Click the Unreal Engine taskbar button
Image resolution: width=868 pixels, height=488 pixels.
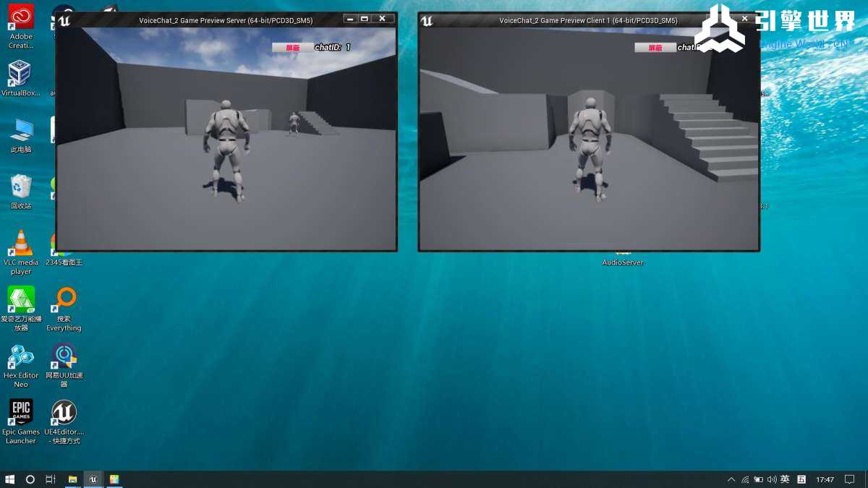pyautogui.click(x=93, y=479)
